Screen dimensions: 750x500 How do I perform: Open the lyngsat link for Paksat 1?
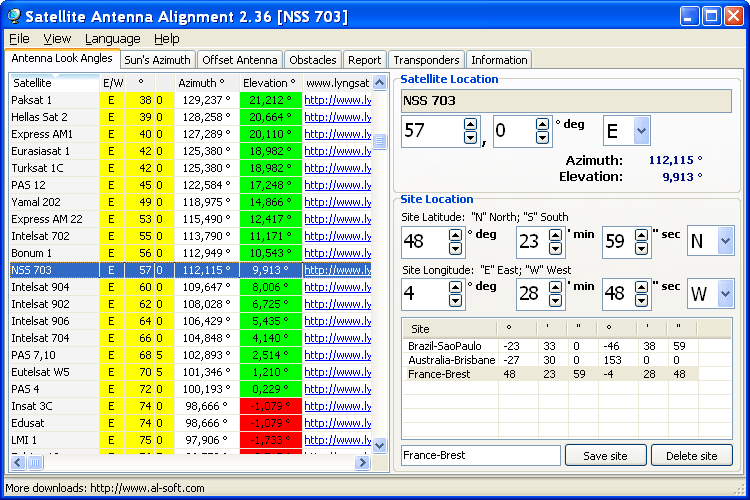coord(338,100)
